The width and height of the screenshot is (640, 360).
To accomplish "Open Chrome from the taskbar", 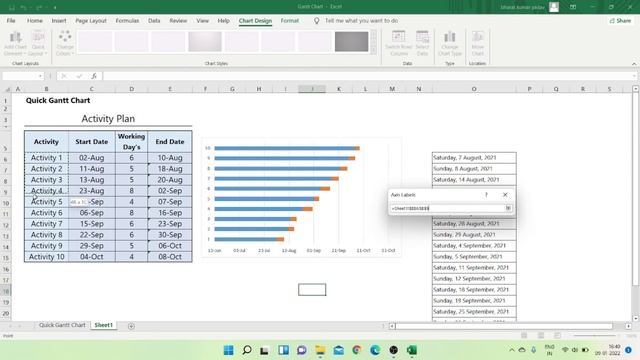I will point(357,350).
